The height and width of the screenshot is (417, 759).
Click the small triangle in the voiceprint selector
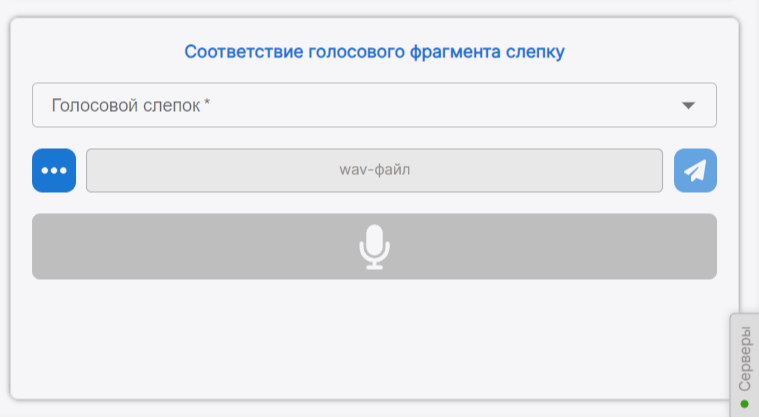pos(688,105)
